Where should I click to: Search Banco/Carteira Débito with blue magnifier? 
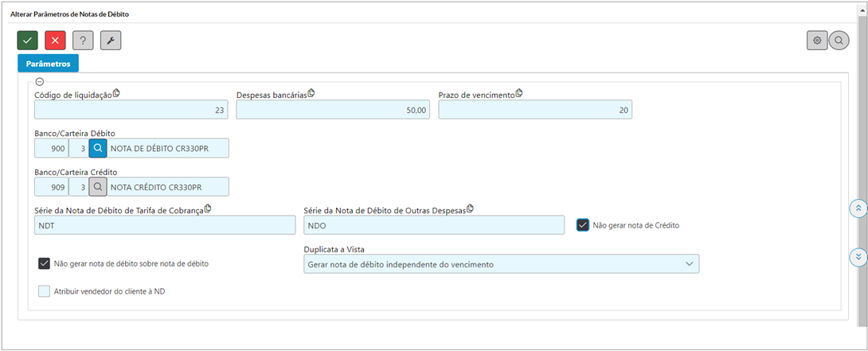click(x=97, y=148)
